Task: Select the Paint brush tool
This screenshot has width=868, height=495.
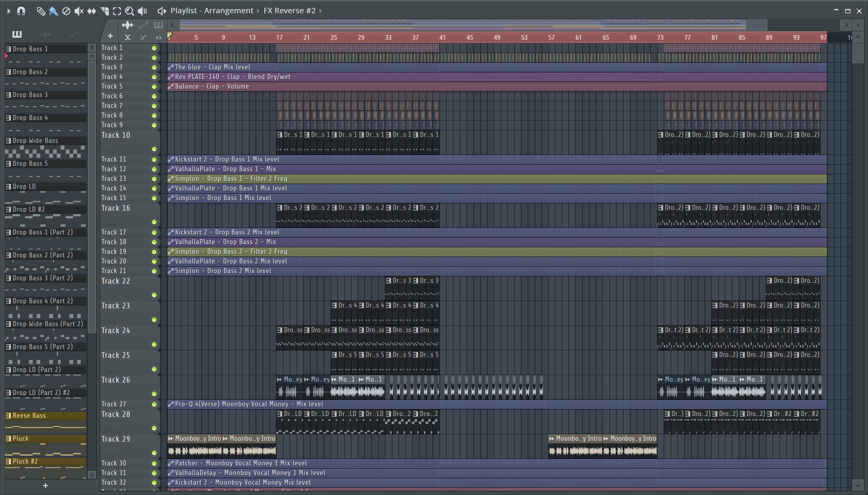Action: pos(53,11)
